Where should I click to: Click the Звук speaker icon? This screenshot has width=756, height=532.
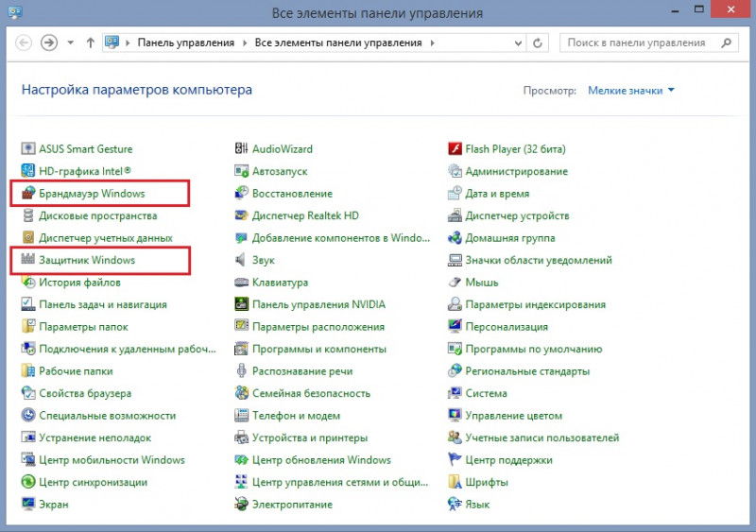pos(241,260)
